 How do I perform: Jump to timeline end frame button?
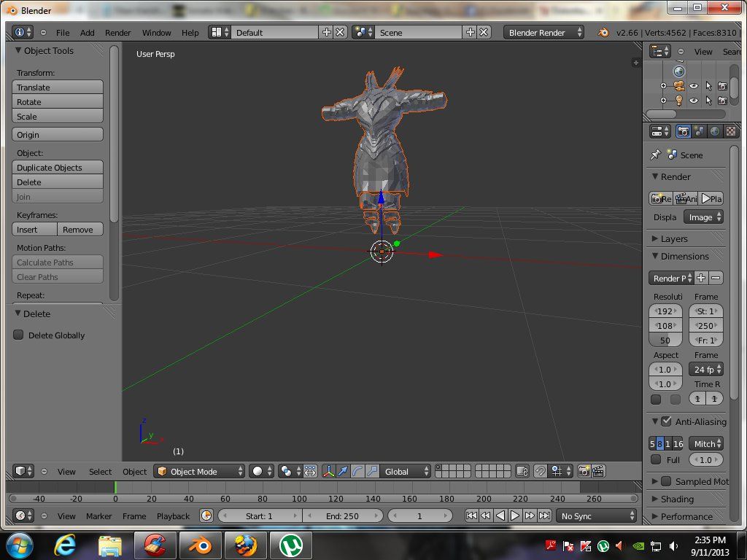544,516
